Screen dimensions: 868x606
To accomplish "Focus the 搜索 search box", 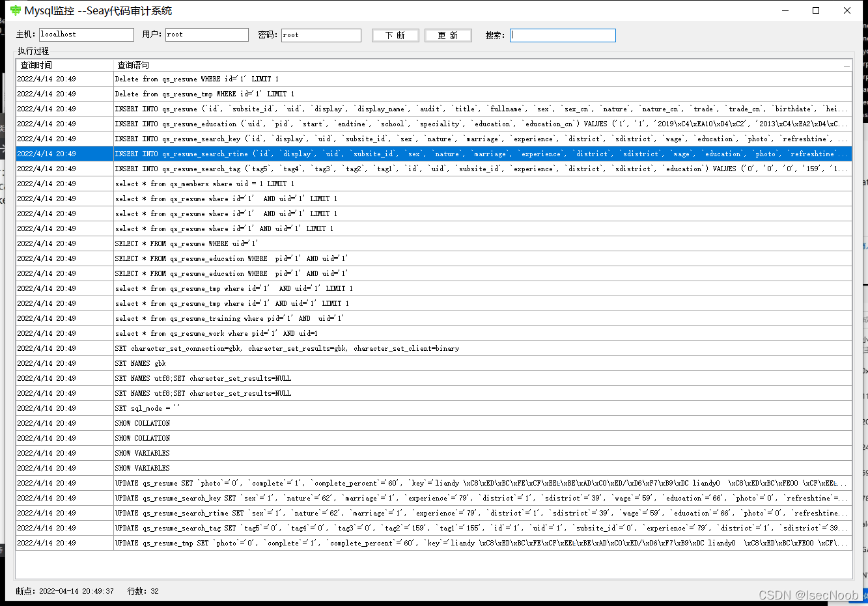I will click(563, 35).
